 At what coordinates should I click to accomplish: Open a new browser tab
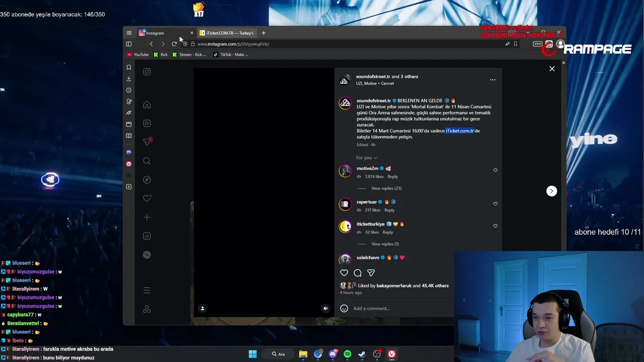coord(263,33)
